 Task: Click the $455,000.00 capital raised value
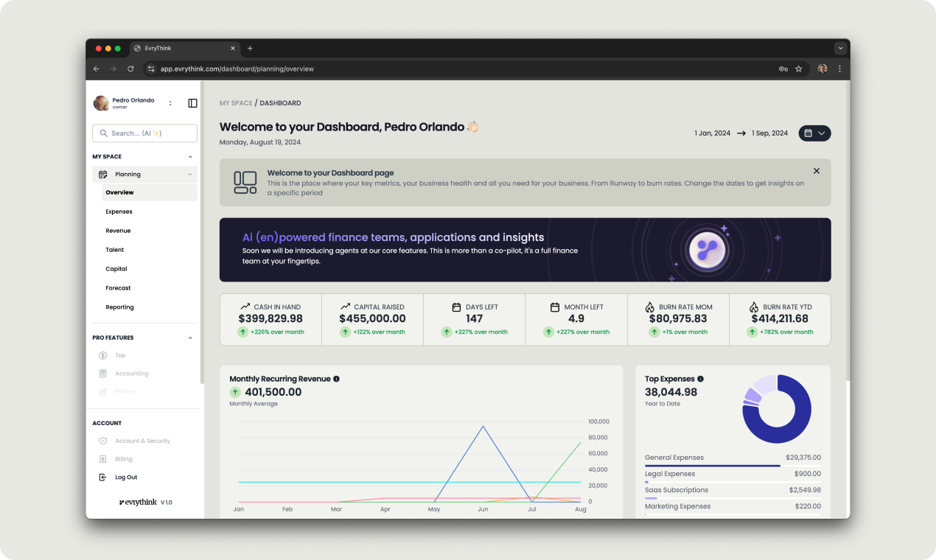tap(372, 319)
